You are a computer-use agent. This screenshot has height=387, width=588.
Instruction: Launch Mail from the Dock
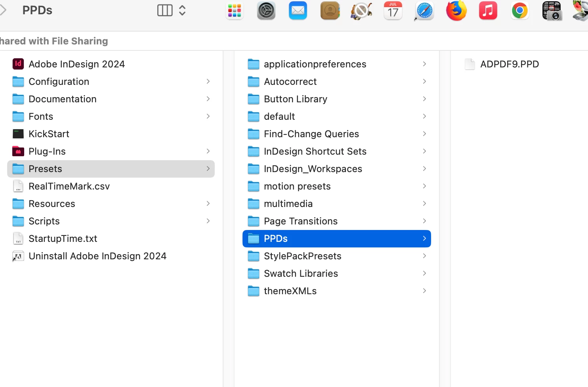[x=298, y=11]
